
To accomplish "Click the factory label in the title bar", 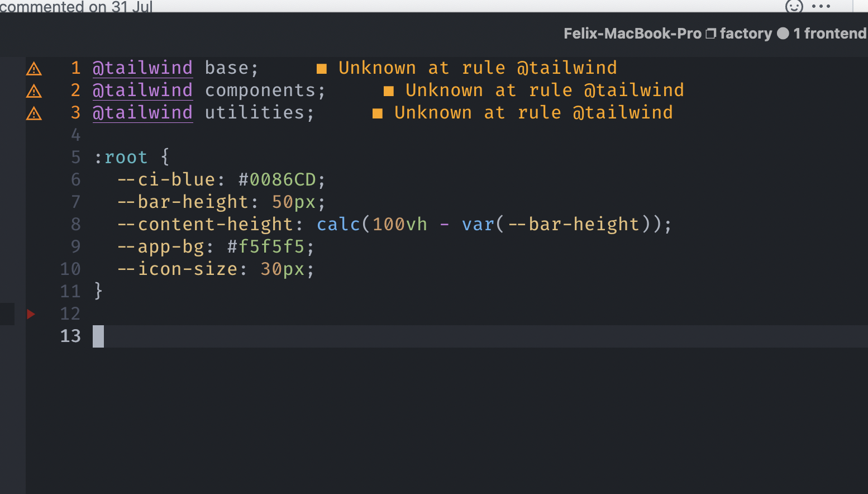I will [x=746, y=34].
